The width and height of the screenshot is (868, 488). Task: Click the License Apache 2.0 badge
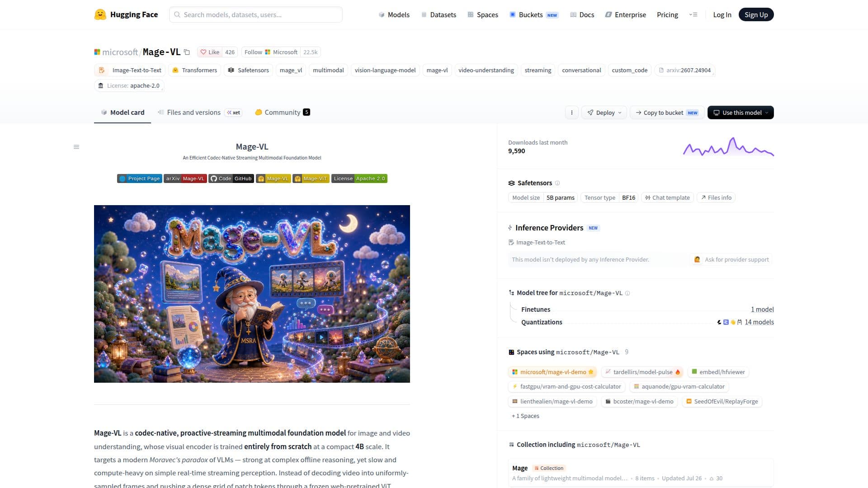[x=359, y=178]
